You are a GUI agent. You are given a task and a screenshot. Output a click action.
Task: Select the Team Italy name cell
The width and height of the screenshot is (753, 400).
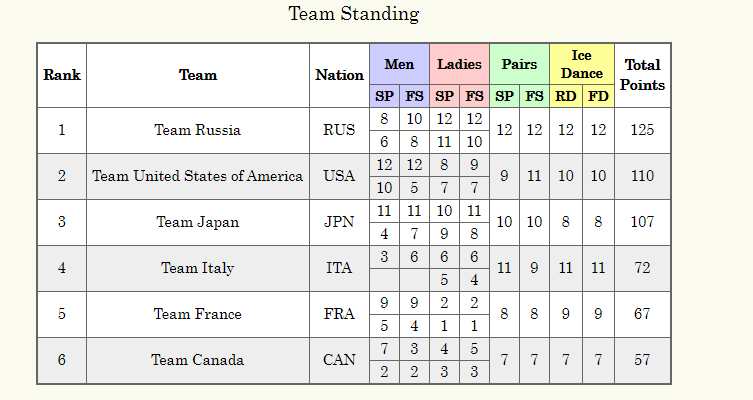click(x=198, y=268)
